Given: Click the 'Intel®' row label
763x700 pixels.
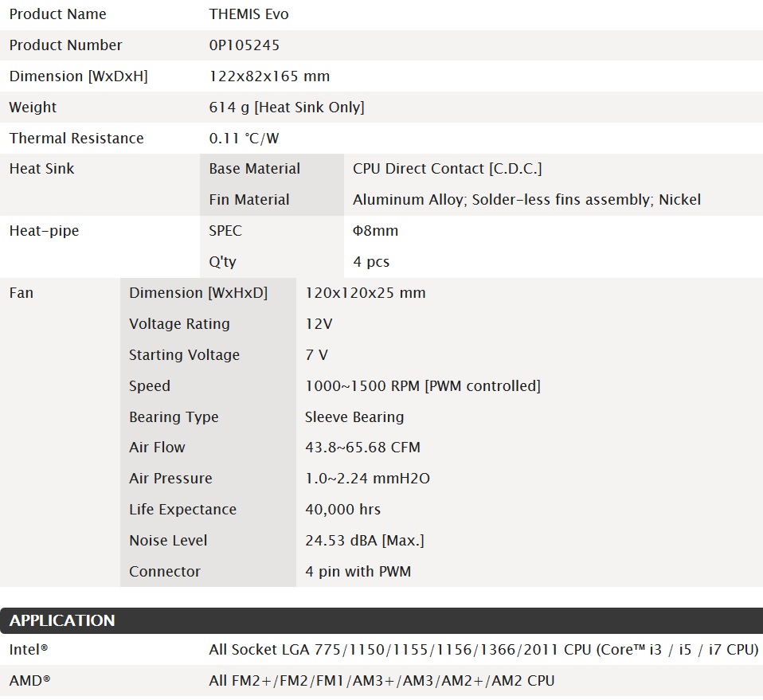Looking at the screenshot, I should coord(29,650).
